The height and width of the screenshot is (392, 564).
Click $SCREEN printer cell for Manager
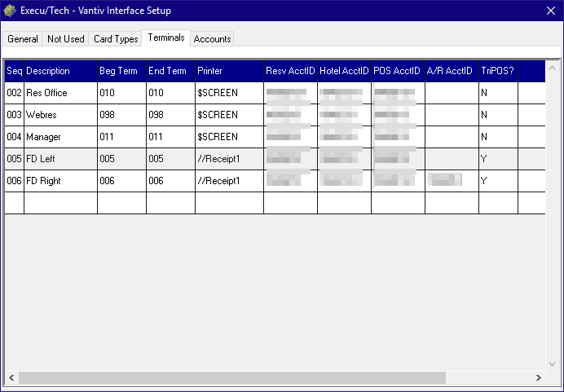click(229, 137)
